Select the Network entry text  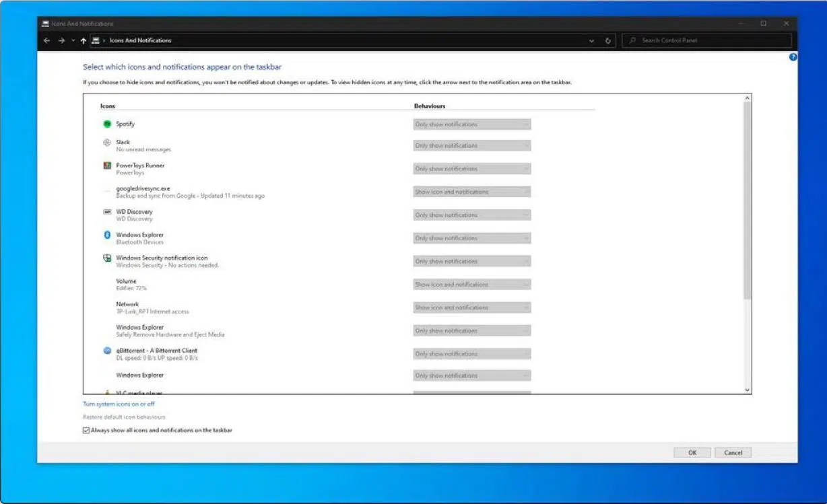tap(127, 304)
